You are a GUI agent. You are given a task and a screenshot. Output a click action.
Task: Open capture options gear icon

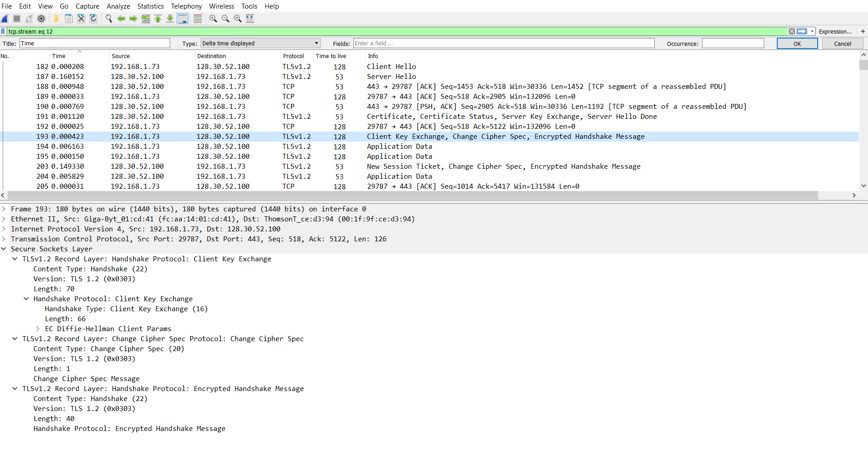click(x=41, y=19)
